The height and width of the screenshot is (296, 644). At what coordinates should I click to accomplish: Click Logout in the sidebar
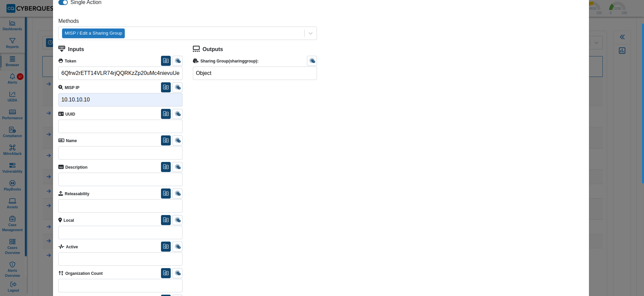(13, 287)
